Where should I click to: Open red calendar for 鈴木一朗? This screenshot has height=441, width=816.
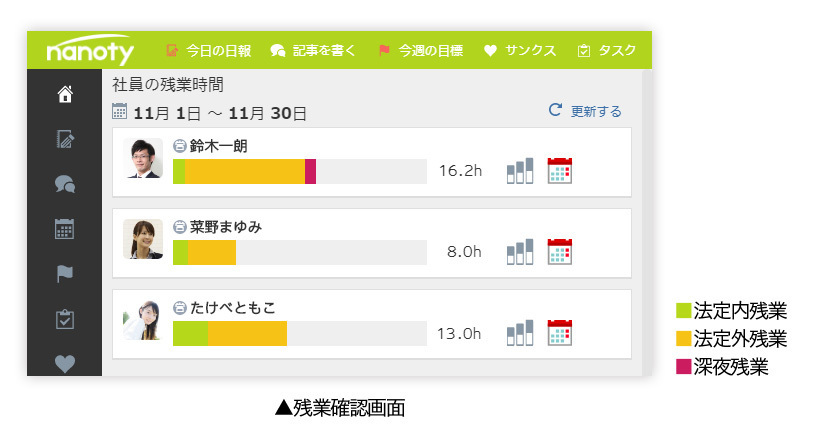(560, 171)
